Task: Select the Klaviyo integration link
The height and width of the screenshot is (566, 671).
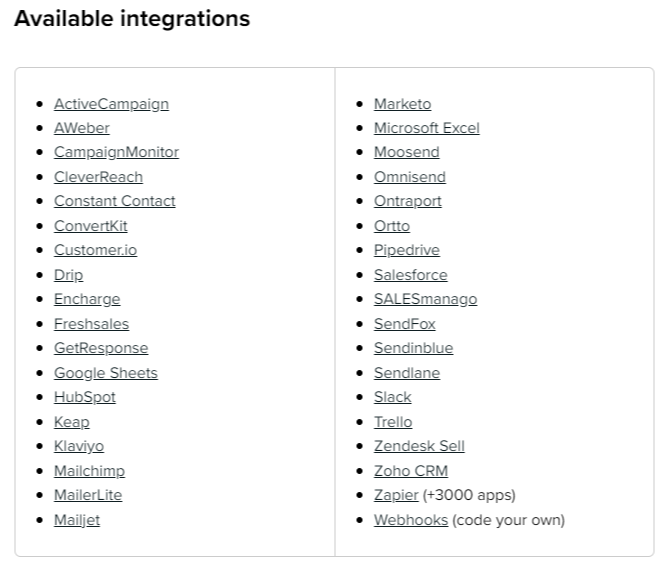Action: pos(79,446)
